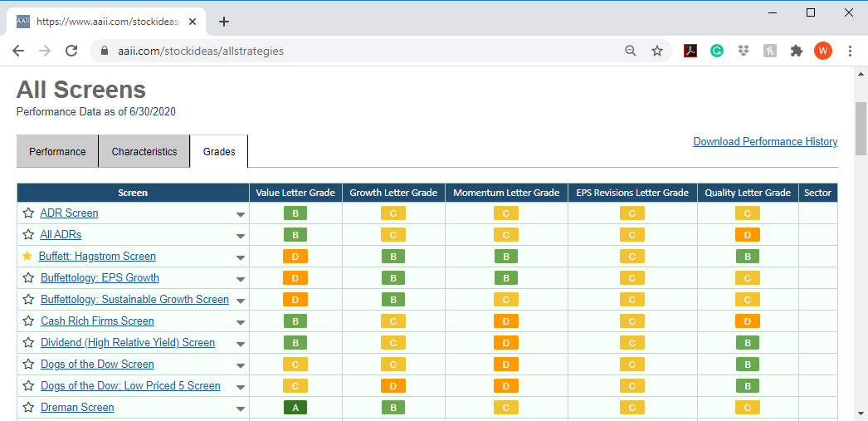The height and width of the screenshot is (421, 868).
Task: Open the Buffettology: EPS Growth link
Action: click(100, 277)
